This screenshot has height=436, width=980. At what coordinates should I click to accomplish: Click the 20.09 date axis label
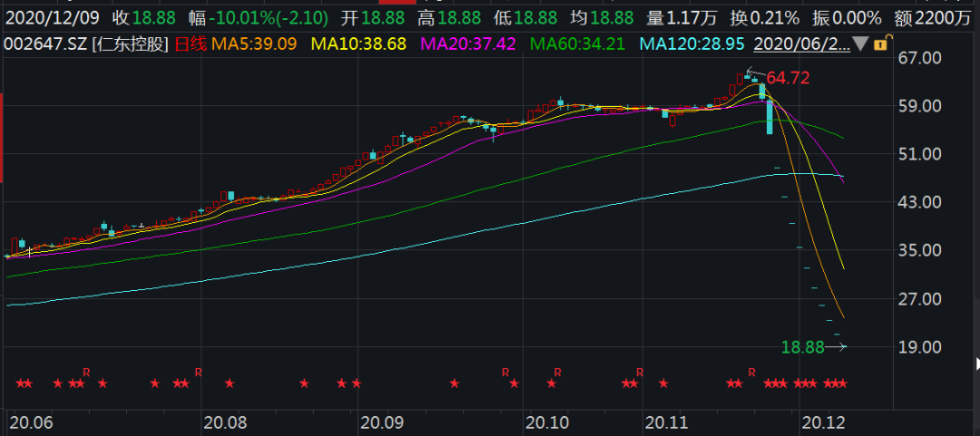click(384, 423)
